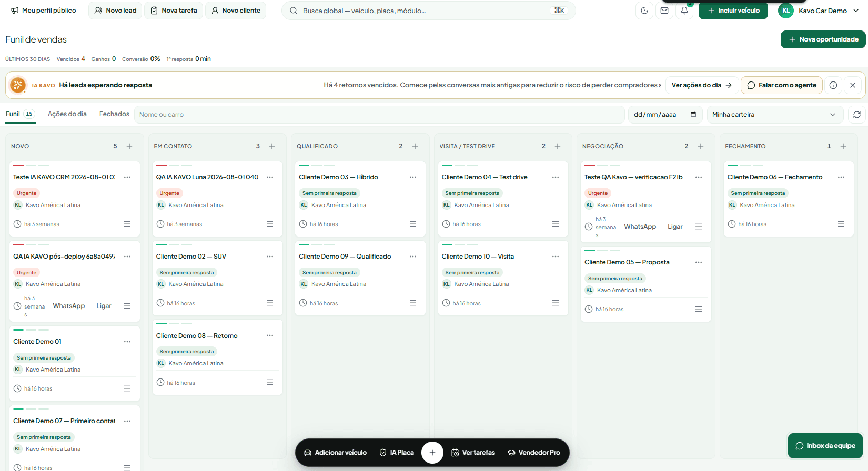
Task: Expand Minha carteira dropdown
Action: [775, 115]
